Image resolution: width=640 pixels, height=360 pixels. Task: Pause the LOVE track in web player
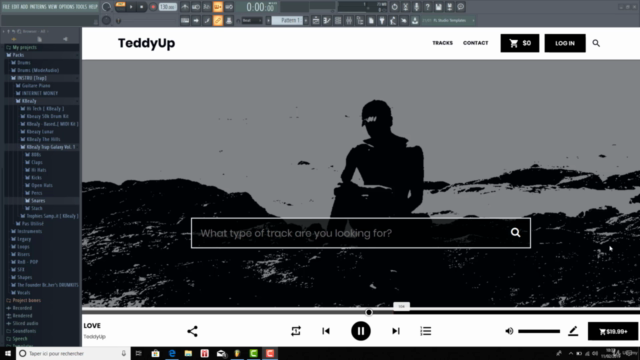pyautogui.click(x=361, y=331)
